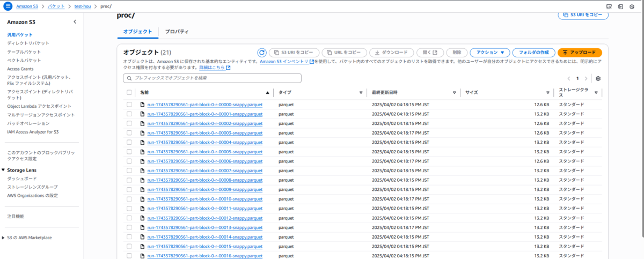The width and height of the screenshot is (644, 259).
Task: Click S3 URI をコピー button near page title
Action: pyautogui.click(x=583, y=15)
